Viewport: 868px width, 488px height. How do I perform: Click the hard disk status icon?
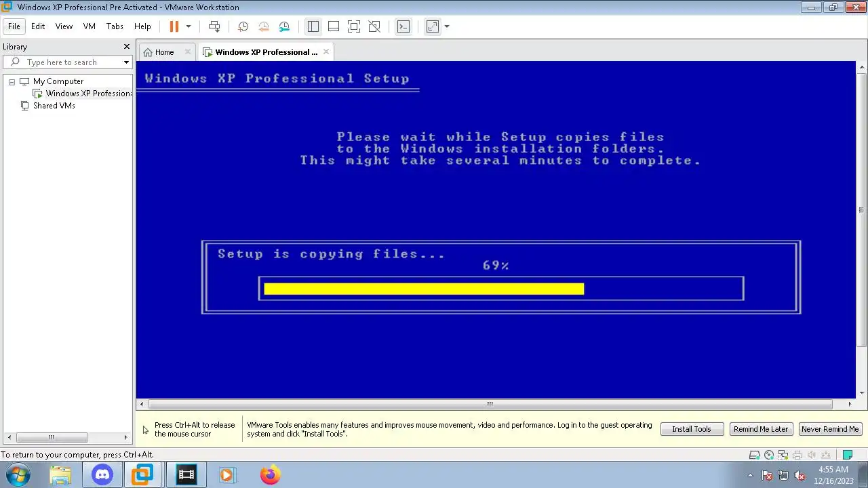(754, 455)
